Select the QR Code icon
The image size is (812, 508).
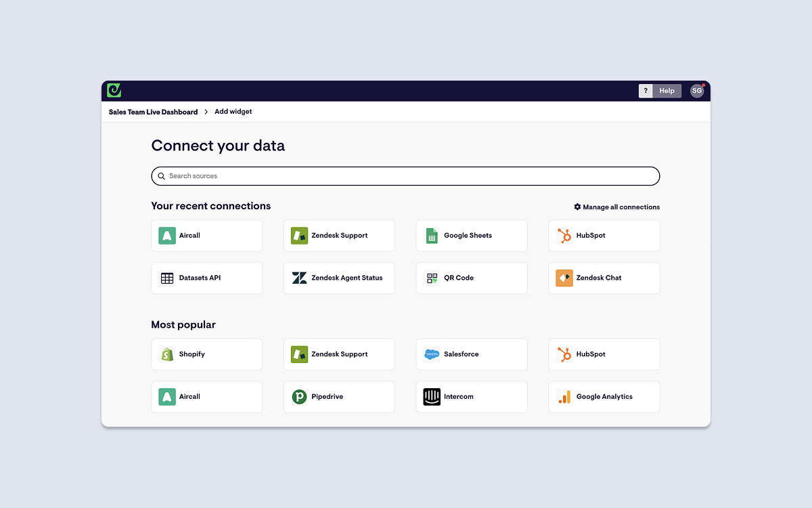[x=432, y=278]
